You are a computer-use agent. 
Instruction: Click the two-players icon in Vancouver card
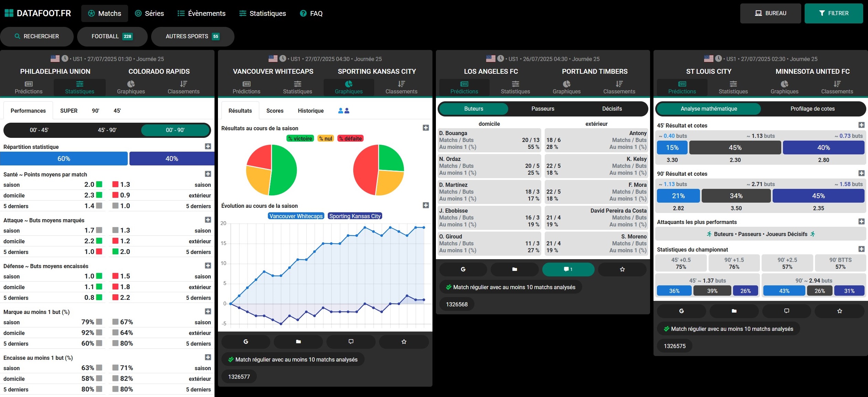(x=344, y=111)
